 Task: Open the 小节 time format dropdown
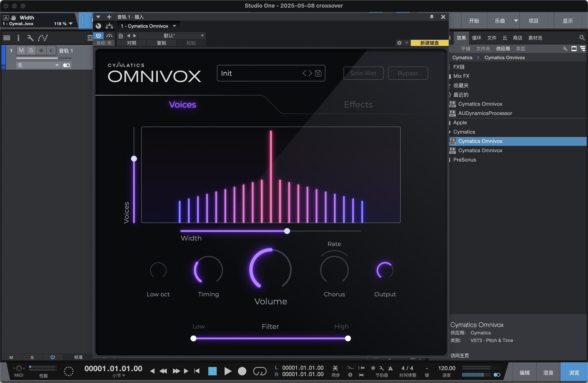[123, 375]
